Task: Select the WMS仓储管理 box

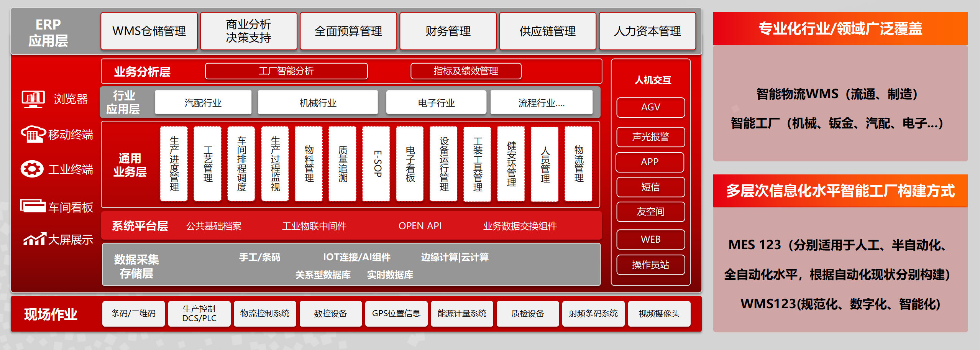Action: click(x=149, y=31)
